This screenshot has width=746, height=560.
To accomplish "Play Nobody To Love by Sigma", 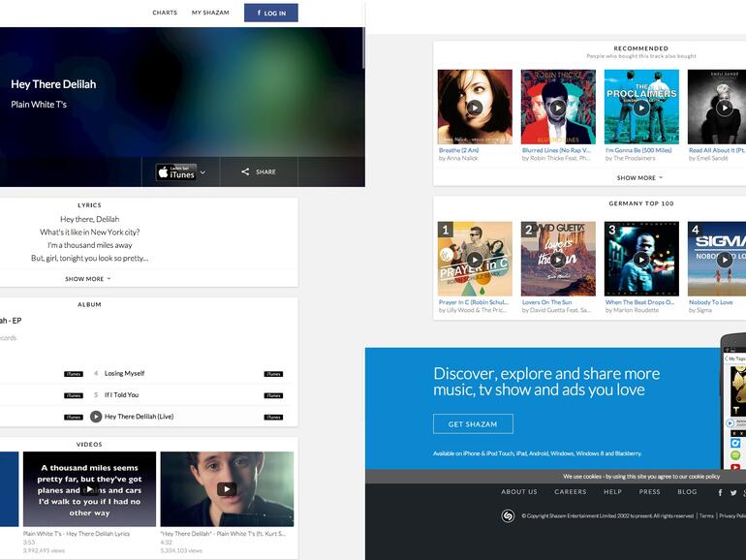I will pyautogui.click(x=724, y=260).
